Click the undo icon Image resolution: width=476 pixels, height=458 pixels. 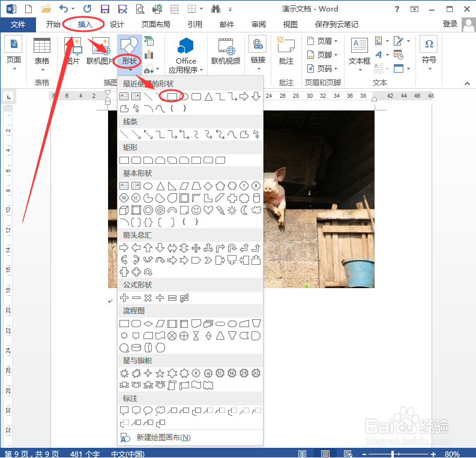point(64,9)
